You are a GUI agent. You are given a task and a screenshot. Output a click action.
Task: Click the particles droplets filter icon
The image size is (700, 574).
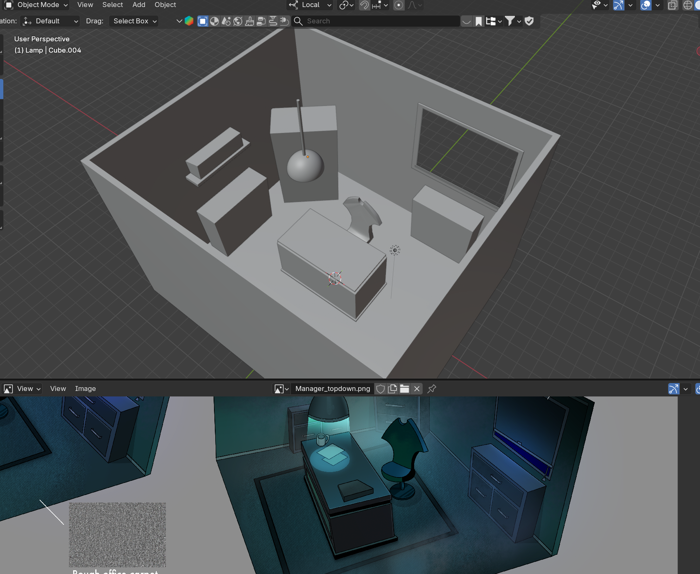(226, 21)
